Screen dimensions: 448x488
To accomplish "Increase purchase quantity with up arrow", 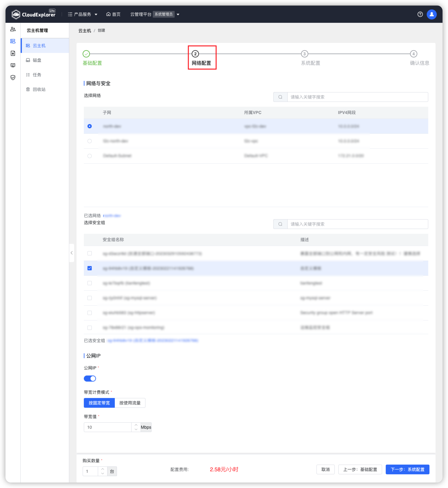I will pyautogui.click(x=103, y=469).
